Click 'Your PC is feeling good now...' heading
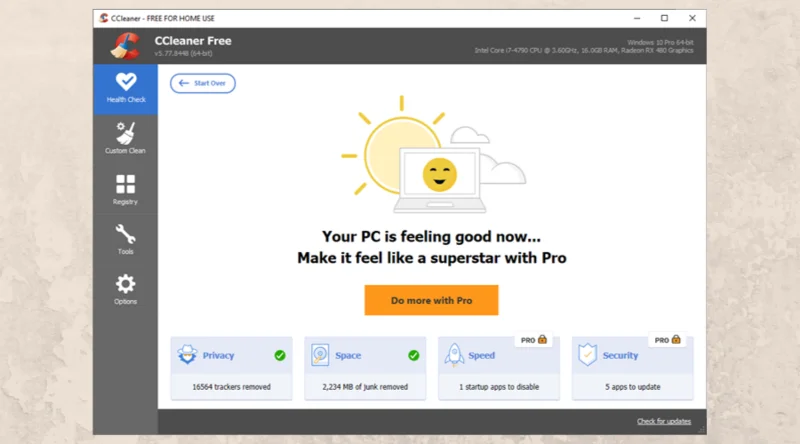Image resolution: width=800 pixels, height=444 pixels. click(431, 236)
